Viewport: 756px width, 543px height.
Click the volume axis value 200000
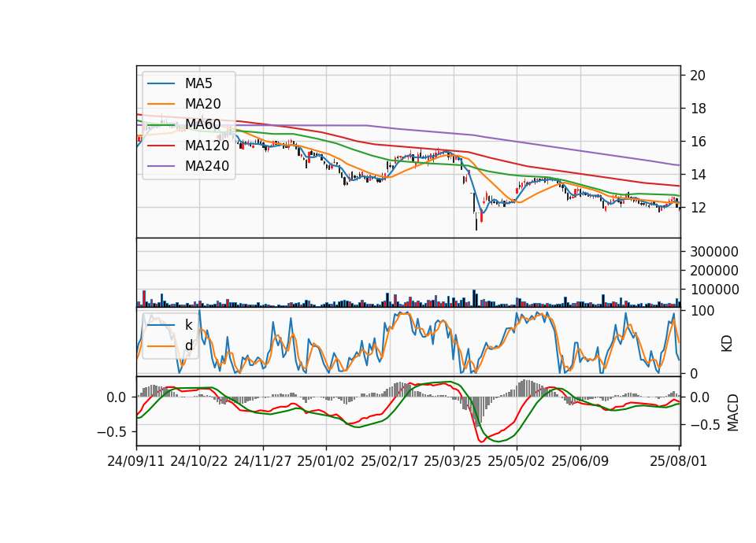pyautogui.click(x=714, y=271)
